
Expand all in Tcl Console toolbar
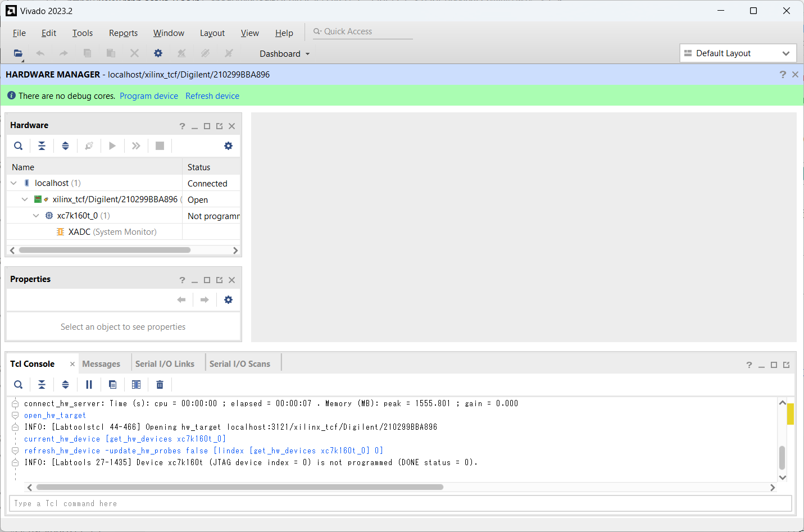tap(65, 385)
